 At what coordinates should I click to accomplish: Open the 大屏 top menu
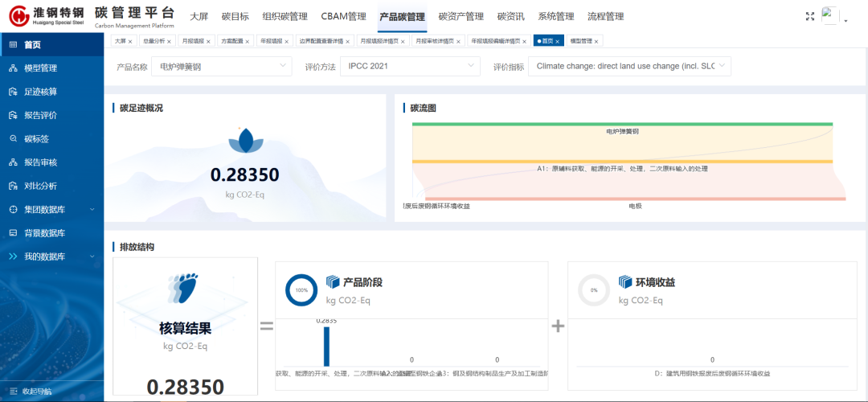pyautogui.click(x=199, y=17)
